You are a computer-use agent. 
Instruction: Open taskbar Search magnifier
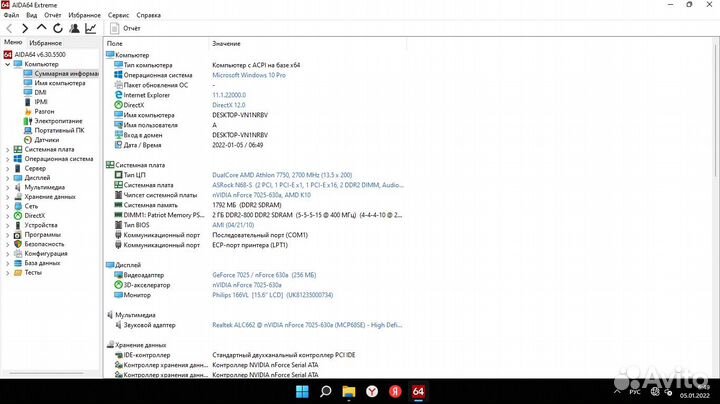326,392
